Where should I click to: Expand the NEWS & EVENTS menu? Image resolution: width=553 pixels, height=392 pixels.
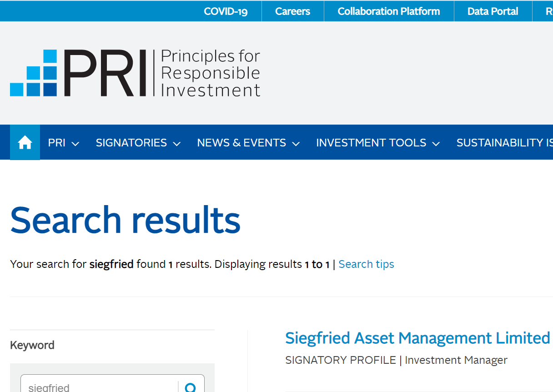pos(248,143)
